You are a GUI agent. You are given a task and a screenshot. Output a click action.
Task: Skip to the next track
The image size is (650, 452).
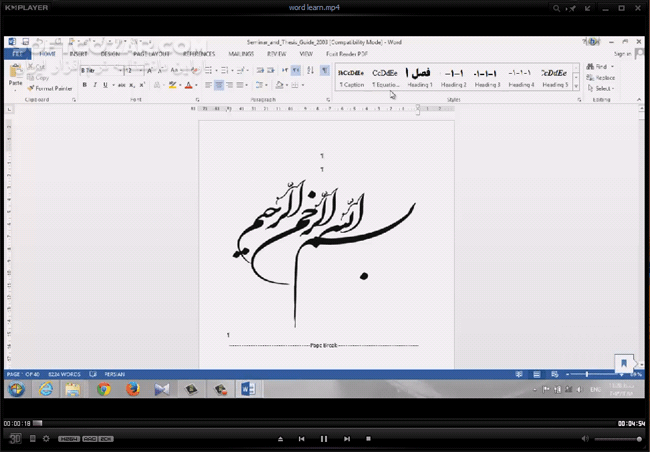point(347,439)
